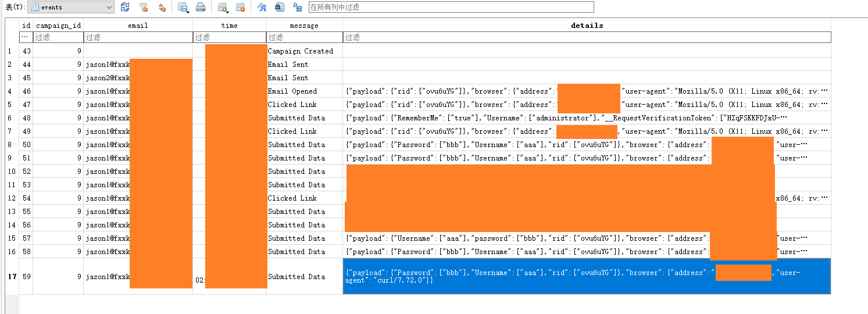Sort by the details column header
Viewport: 868px width, 314px height.
tap(586, 26)
